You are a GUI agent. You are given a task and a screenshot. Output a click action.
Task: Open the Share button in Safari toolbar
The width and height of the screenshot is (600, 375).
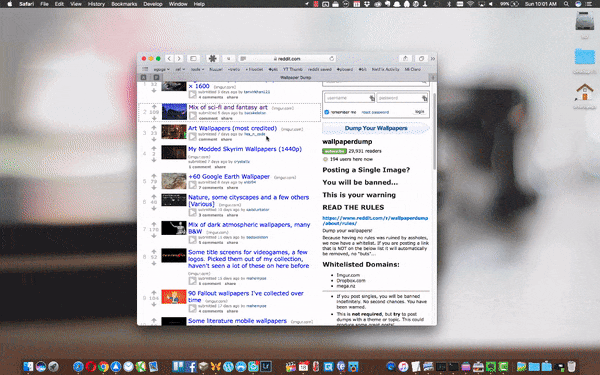click(x=406, y=59)
